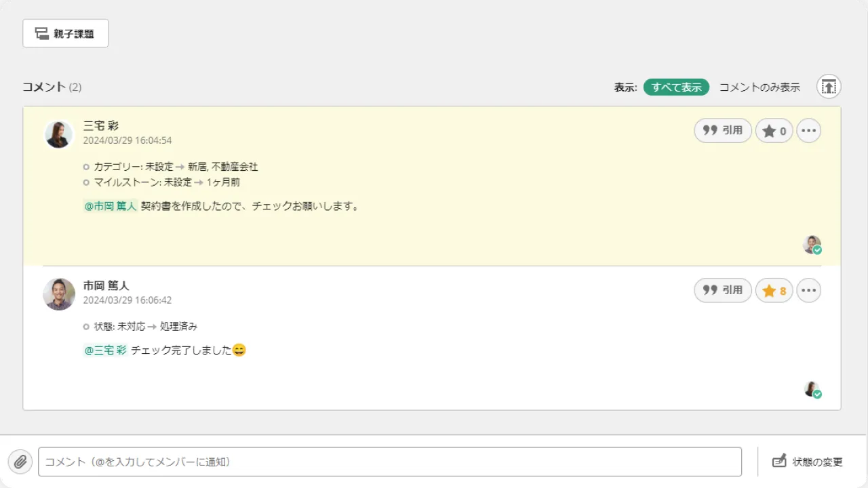Click the scroll-to-top arrow icon beside comment filters
Viewport: 868px width, 488px height.
pyautogui.click(x=829, y=86)
